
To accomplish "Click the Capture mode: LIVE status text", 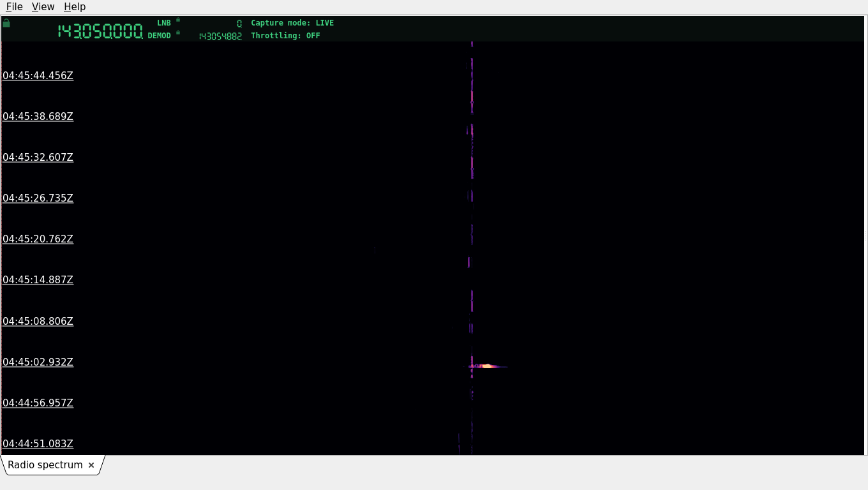I will pyautogui.click(x=292, y=23).
